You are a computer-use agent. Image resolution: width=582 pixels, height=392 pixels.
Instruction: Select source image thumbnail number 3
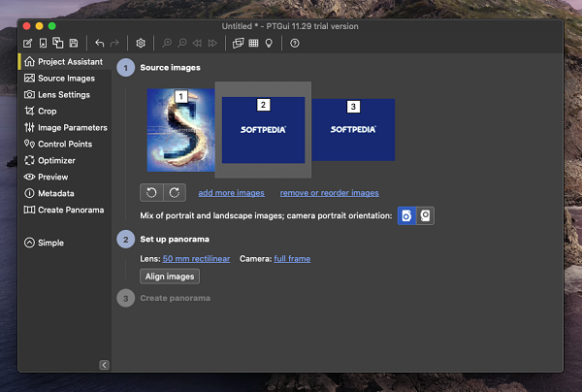tap(353, 129)
